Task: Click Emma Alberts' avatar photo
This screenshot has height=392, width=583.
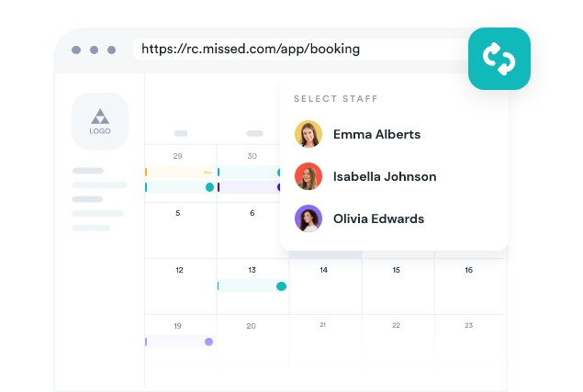Action: click(308, 134)
